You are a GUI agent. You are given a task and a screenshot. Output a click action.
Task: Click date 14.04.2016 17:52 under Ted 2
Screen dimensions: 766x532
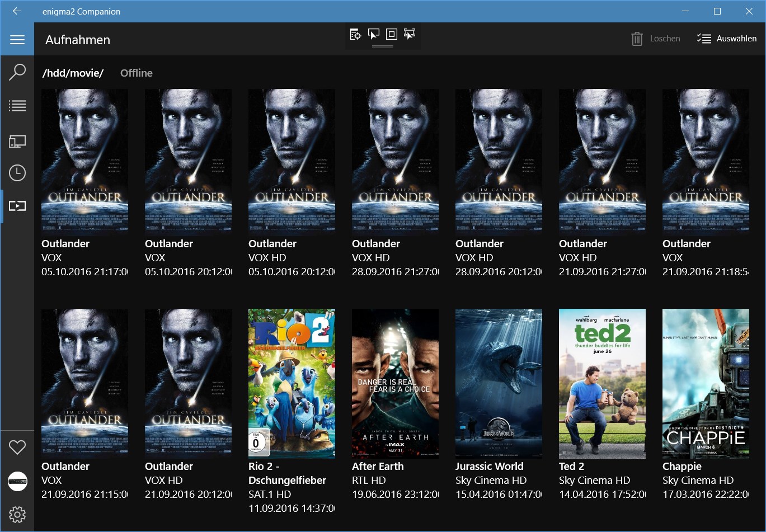(x=602, y=495)
